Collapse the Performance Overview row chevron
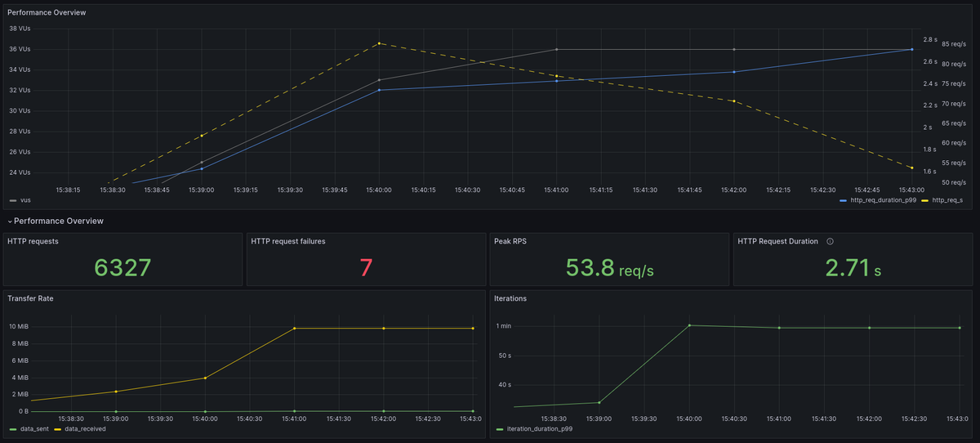Viewport: 980px width, 443px height. (x=10, y=221)
